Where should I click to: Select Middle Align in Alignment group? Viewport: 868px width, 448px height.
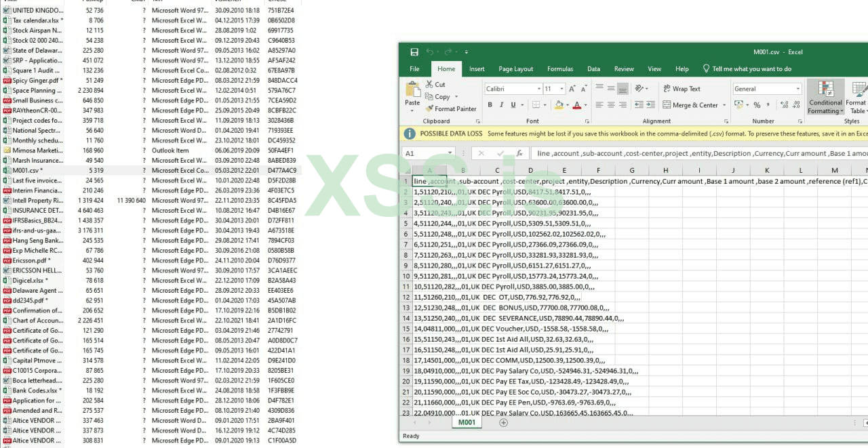click(612, 89)
